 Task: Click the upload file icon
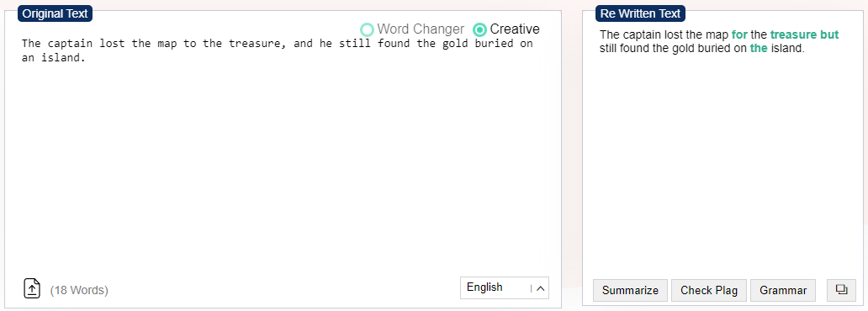(32, 288)
